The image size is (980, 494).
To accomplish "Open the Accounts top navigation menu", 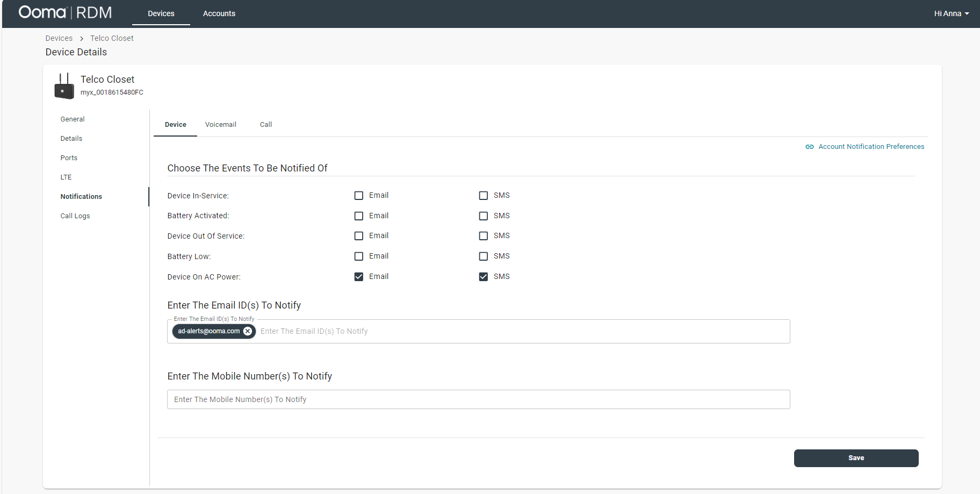I will click(x=219, y=13).
